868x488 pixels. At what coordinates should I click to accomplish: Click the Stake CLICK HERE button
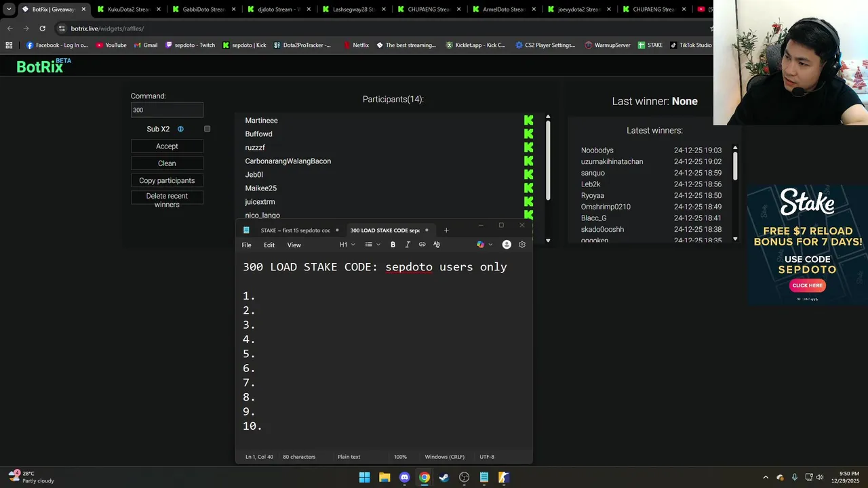tap(807, 285)
